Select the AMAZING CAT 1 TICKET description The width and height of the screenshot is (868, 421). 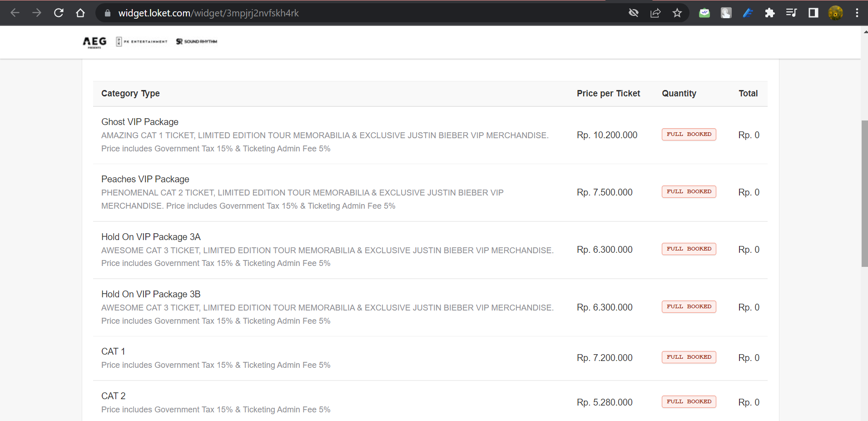pos(325,142)
